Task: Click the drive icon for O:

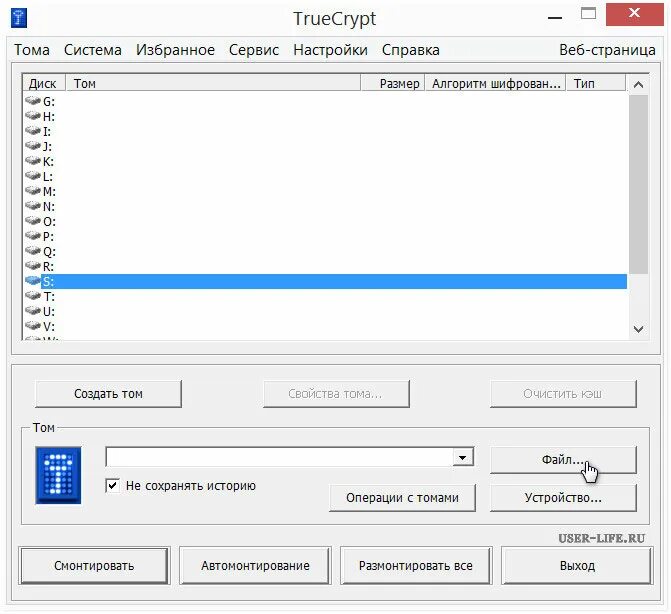Action: pyautogui.click(x=33, y=221)
